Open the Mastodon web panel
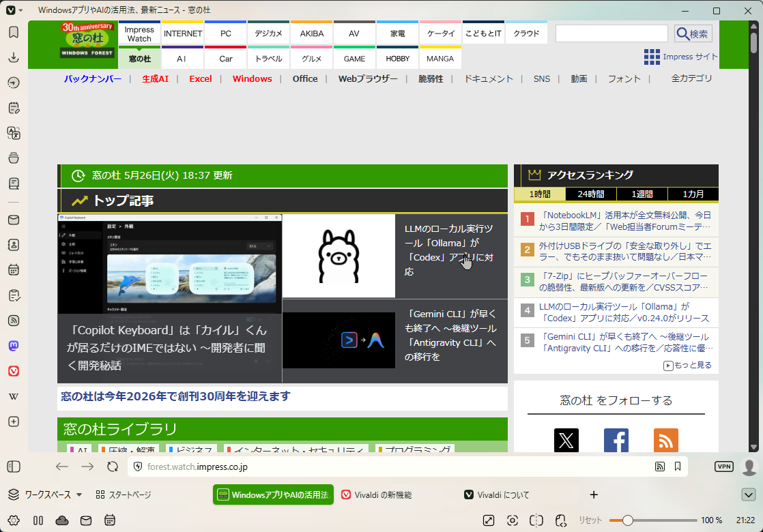 coord(14,346)
